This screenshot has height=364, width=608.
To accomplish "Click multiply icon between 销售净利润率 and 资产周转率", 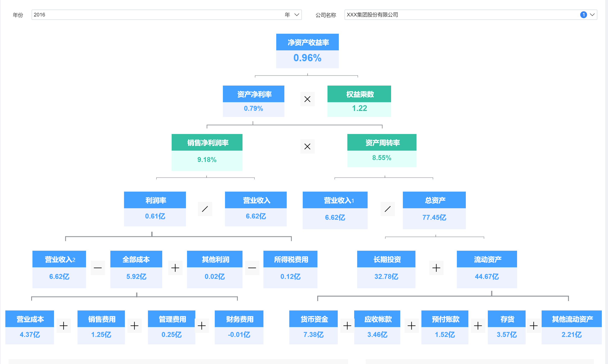I will tap(307, 146).
